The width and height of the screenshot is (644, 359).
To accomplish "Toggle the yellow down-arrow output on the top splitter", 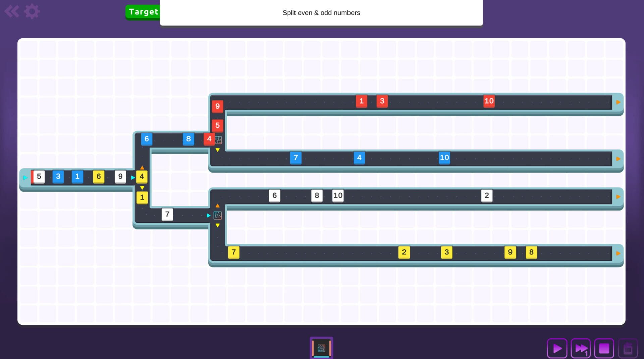I will click(x=217, y=150).
